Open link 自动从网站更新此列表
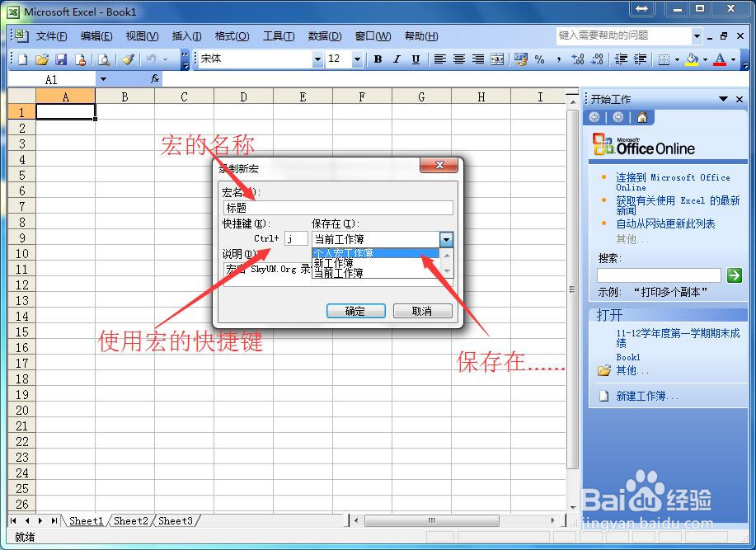 point(665,223)
